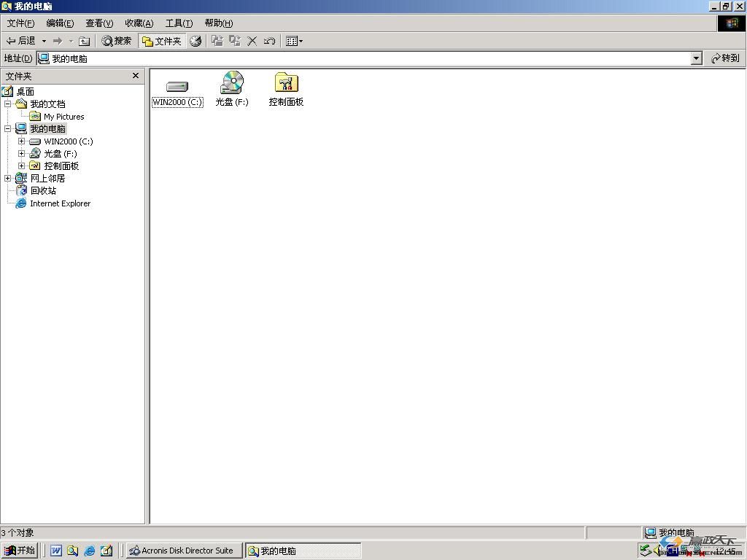
Task: Go back with the 后退 button
Action: tap(20, 41)
